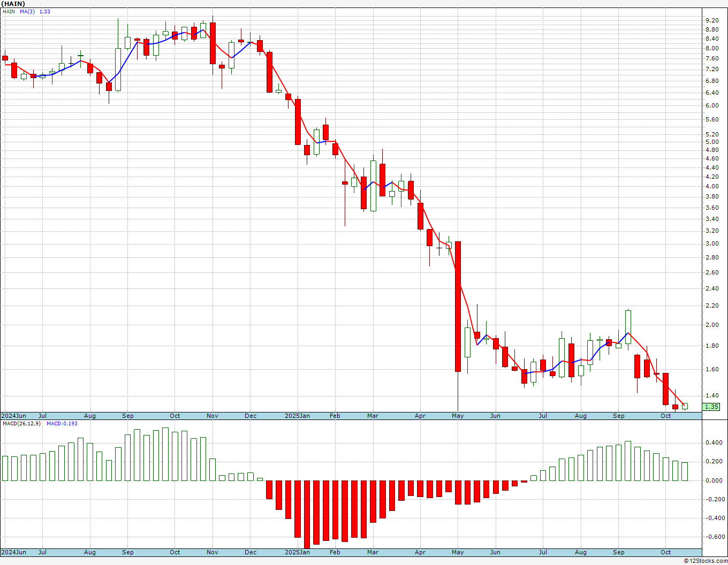
Task: Click Mar on the price chart time axis
Action: 373,416
